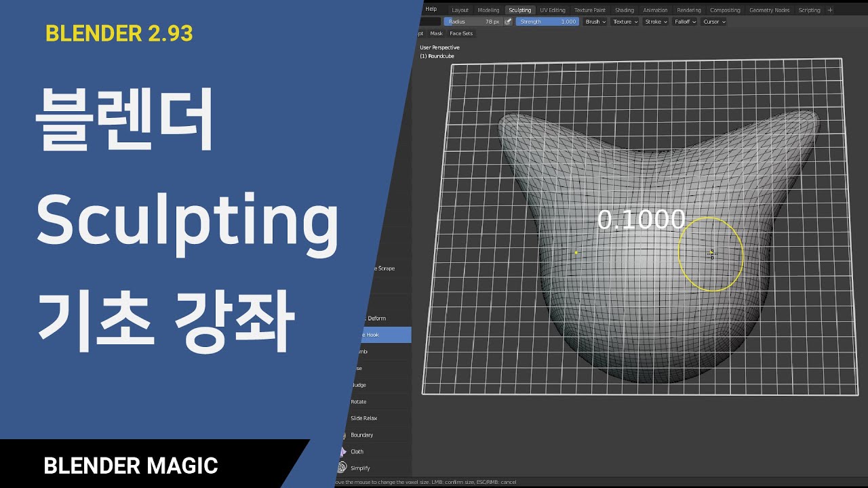Viewport: 868px width, 488px height.
Task: Switch to the Scripting workspace tab
Action: 809,10
